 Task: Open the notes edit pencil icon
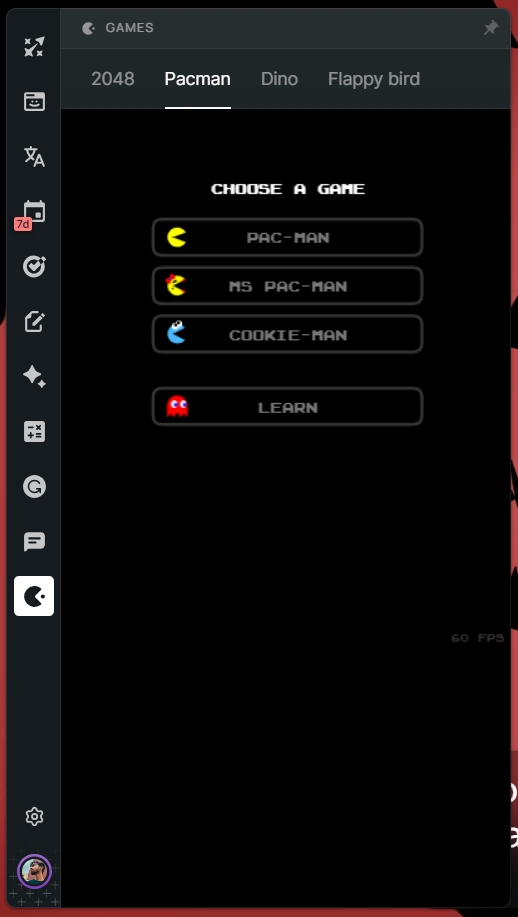pyautogui.click(x=34, y=322)
